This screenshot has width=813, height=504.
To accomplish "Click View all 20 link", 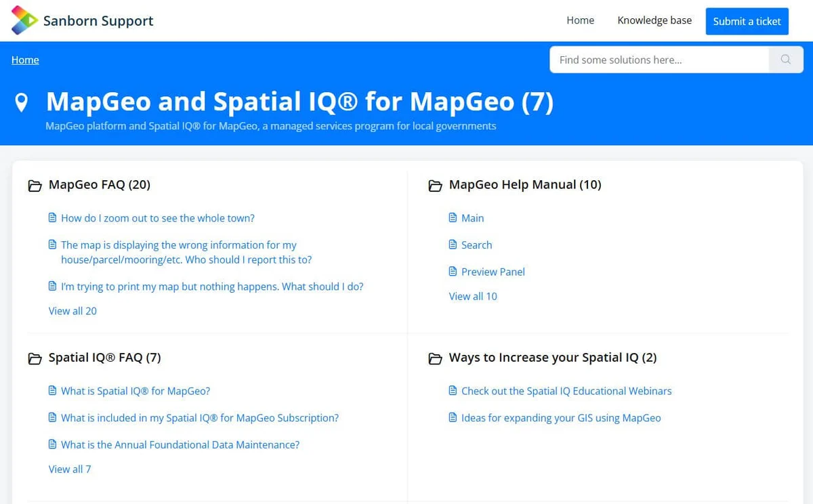I will (72, 311).
